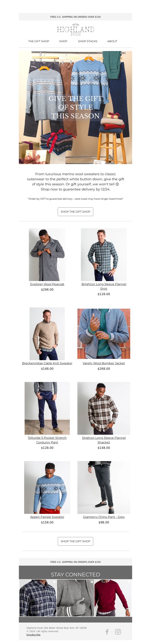Open the Facebook icon in footer
Viewport: 151px width, 644px height.
coord(107,632)
